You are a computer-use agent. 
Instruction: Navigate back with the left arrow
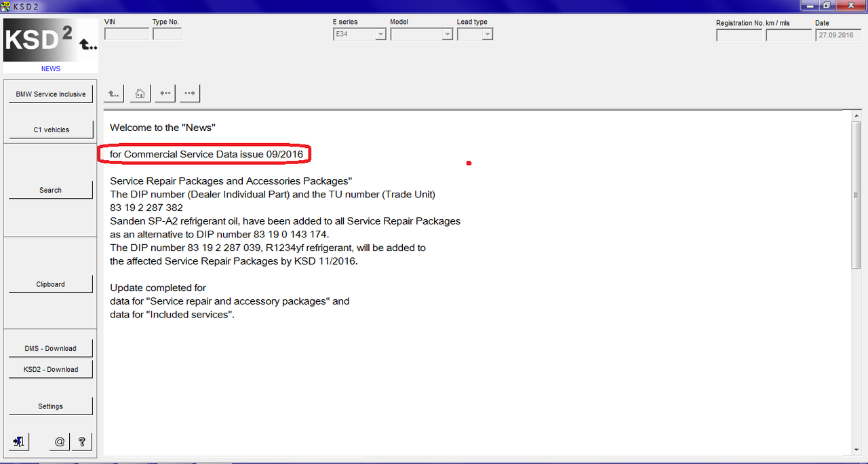(165, 94)
